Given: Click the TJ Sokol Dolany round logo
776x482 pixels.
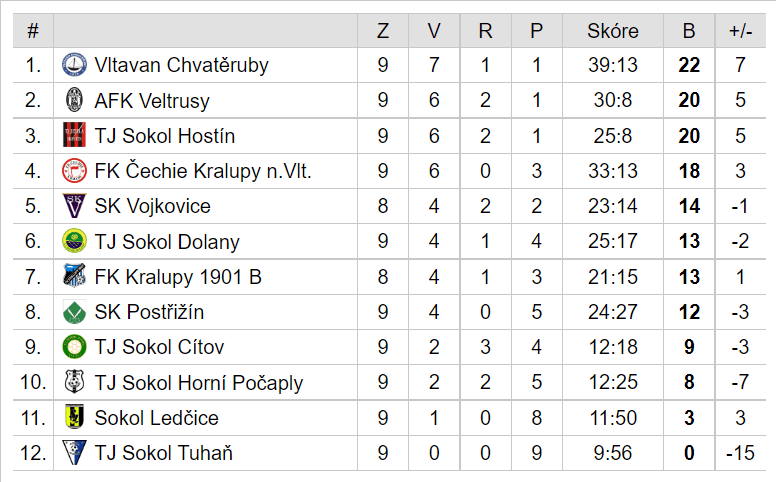Looking at the screenshot, I should click(x=74, y=241).
